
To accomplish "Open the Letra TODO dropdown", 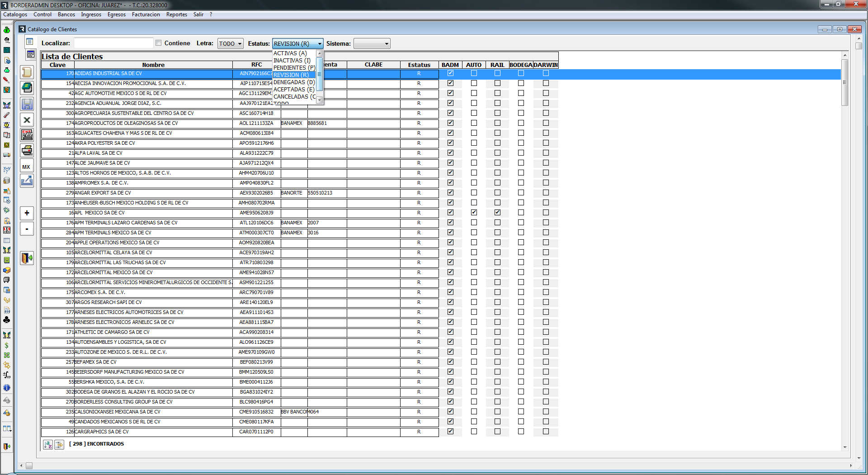I will pos(231,43).
